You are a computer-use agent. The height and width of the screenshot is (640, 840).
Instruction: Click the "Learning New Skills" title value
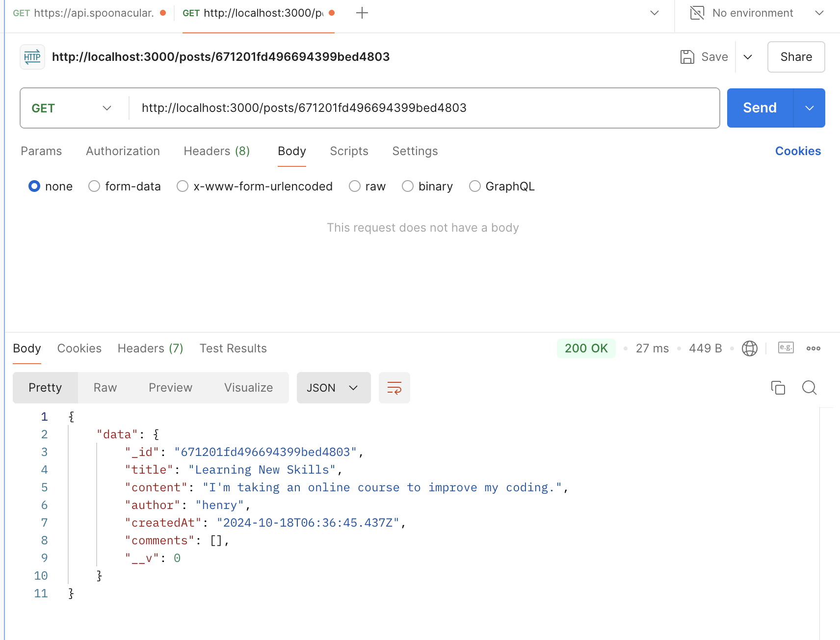[x=262, y=470]
